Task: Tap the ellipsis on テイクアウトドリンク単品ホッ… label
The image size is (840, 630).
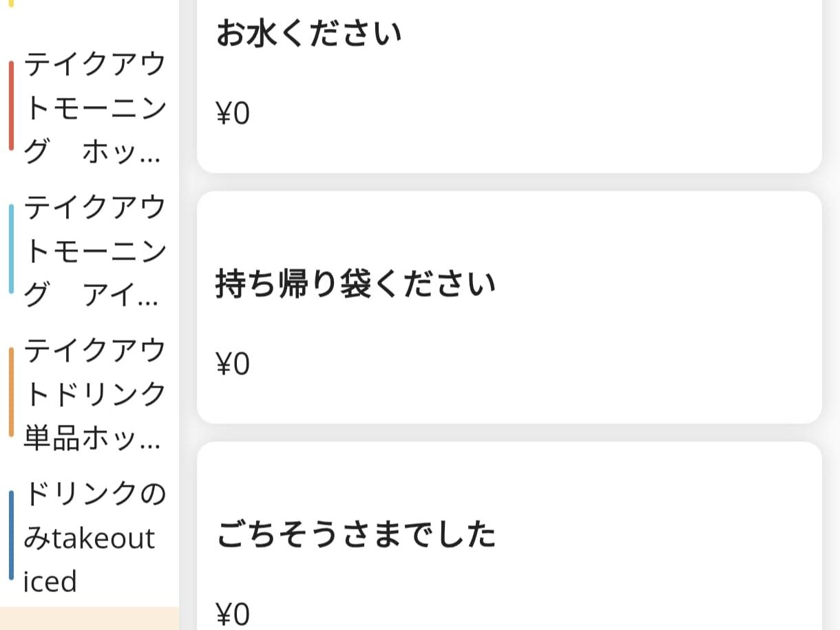Action: coord(149,440)
